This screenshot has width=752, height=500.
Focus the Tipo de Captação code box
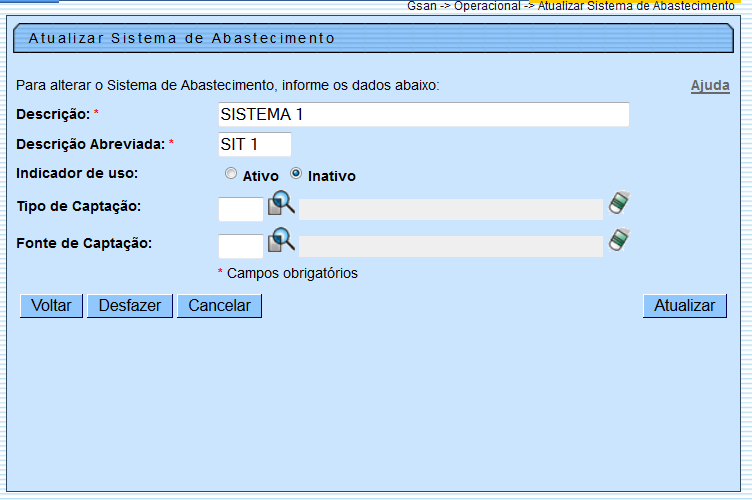point(240,209)
